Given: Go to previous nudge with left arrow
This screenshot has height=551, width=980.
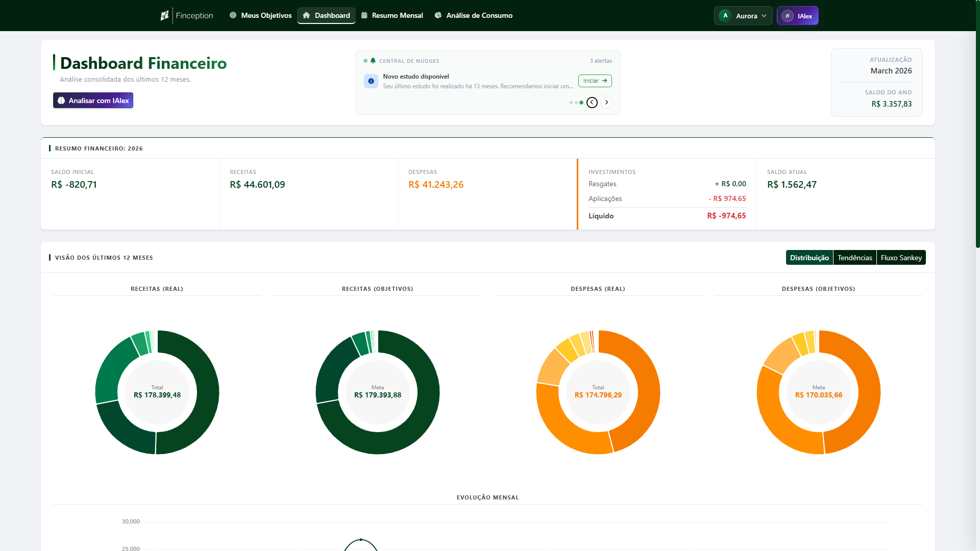Looking at the screenshot, I should 592,103.
